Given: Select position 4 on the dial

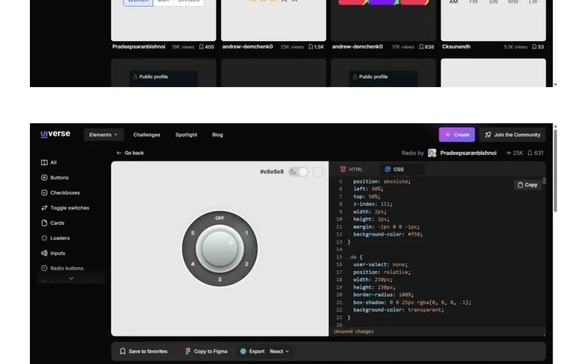Looking at the screenshot, I should [193, 264].
